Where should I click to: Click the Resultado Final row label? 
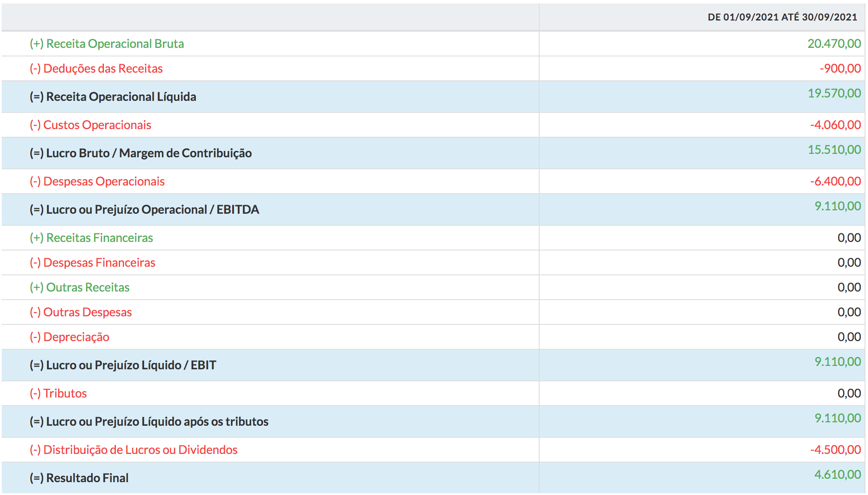coord(79,478)
